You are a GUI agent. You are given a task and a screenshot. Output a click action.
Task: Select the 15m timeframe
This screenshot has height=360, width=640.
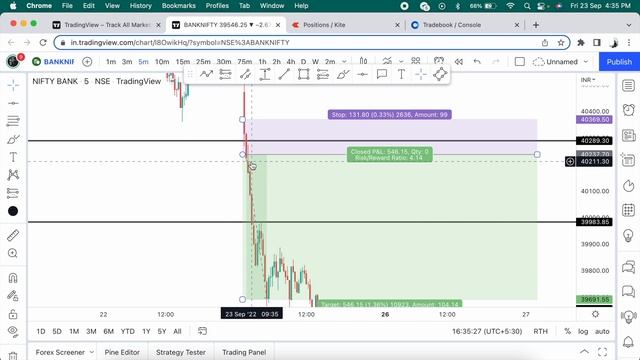pyautogui.click(x=182, y=62)
